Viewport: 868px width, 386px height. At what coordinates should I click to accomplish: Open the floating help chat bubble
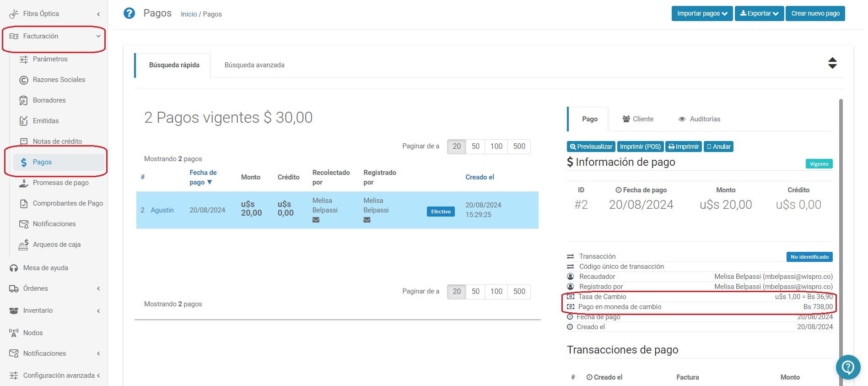coord(848,367)
